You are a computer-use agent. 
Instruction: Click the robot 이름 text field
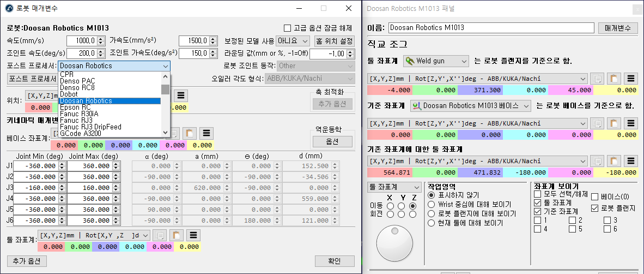pos(490,28)
